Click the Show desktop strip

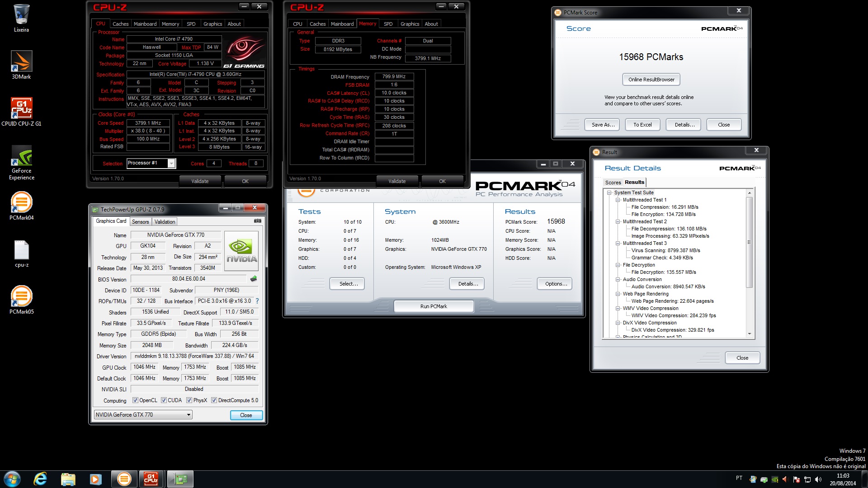coord(865,479)
